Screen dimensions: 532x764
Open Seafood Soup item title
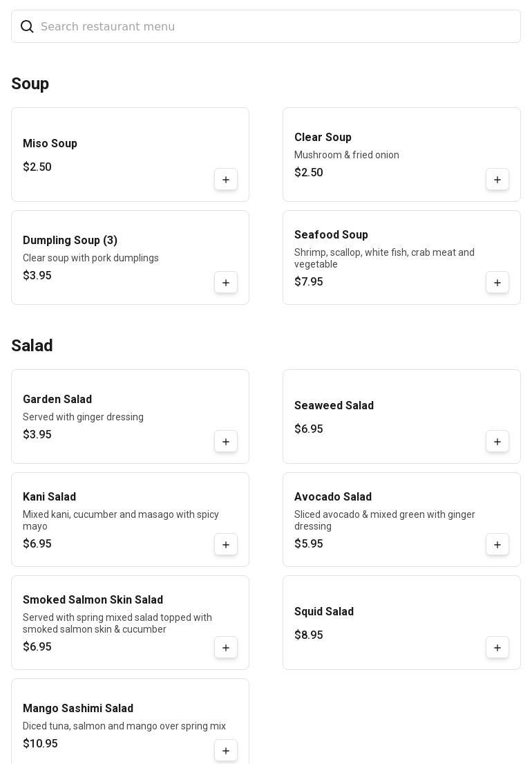pos(331,235)
